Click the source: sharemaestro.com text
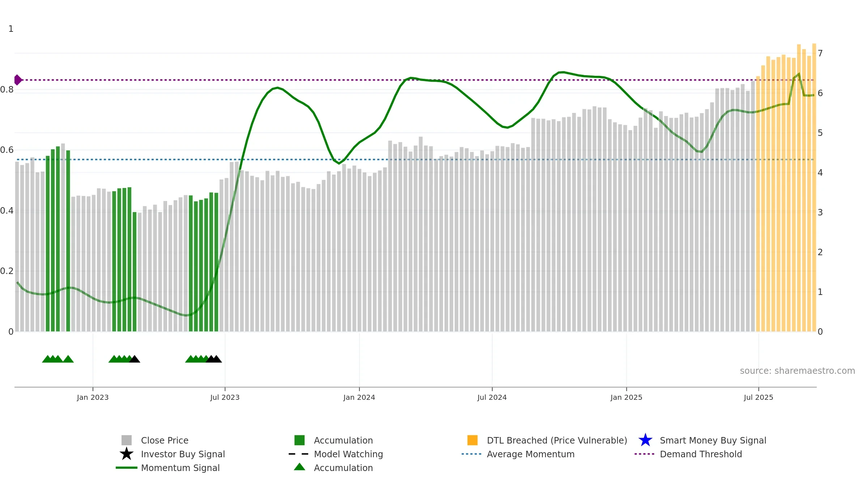 click(797, 371)
